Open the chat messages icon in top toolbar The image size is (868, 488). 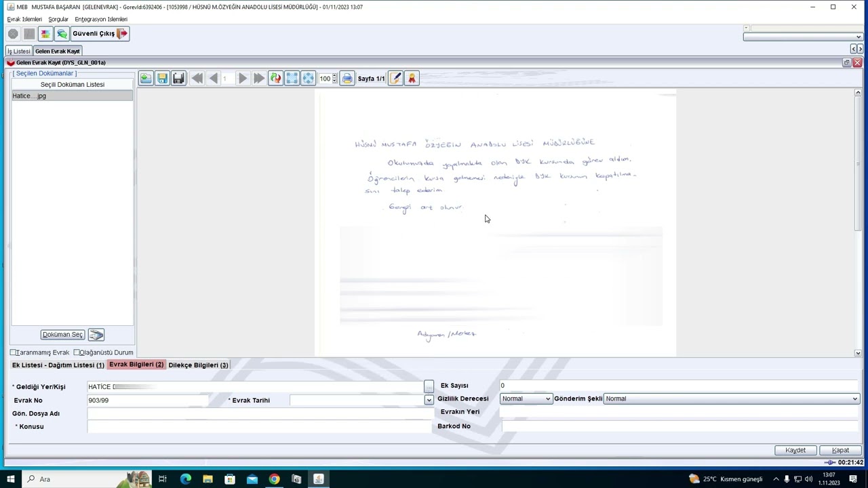[62, 34]
